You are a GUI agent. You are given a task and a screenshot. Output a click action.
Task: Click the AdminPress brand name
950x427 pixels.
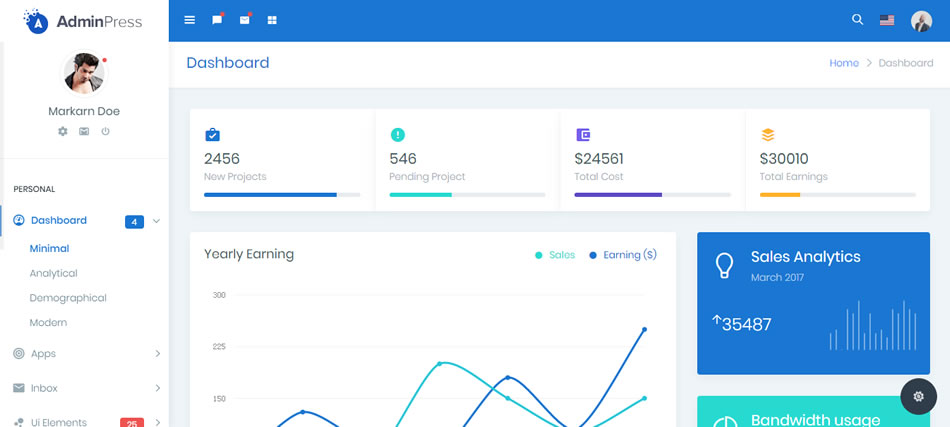point(99,22)
